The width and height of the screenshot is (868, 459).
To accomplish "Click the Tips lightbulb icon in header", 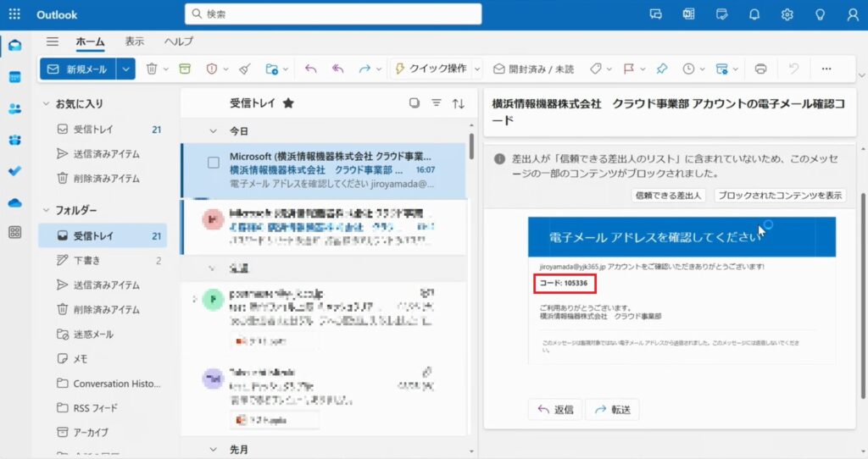I will (x=820, y=14).
